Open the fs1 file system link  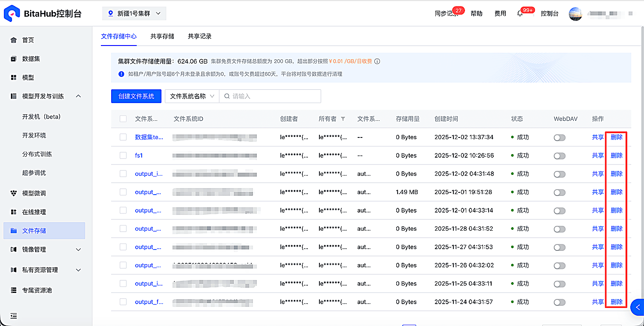139,155
